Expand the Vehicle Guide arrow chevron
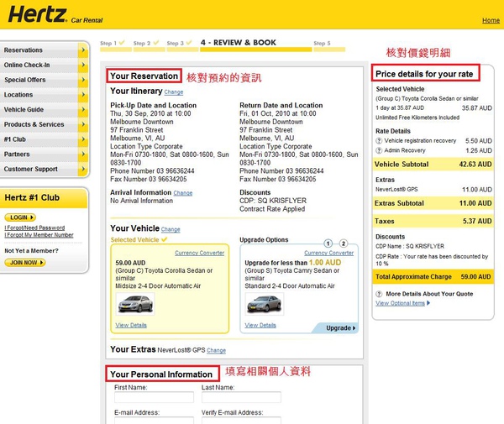The width and height of the screenshot is (504, 424). pyautogui.click(x=83, y=109)
